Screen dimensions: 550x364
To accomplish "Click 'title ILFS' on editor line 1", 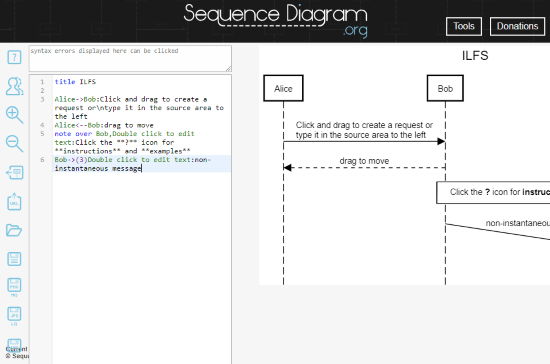I will pos(75,82).
